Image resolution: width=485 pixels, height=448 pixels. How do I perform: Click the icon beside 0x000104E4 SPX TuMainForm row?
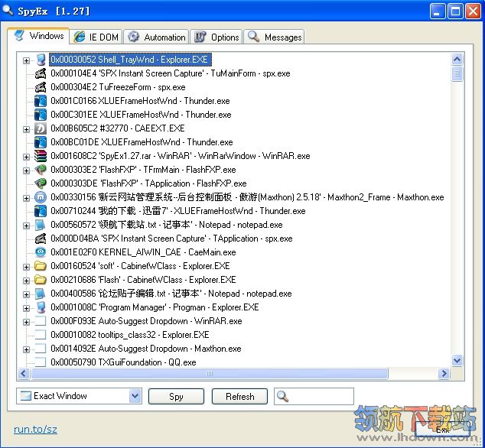[41, 73]
